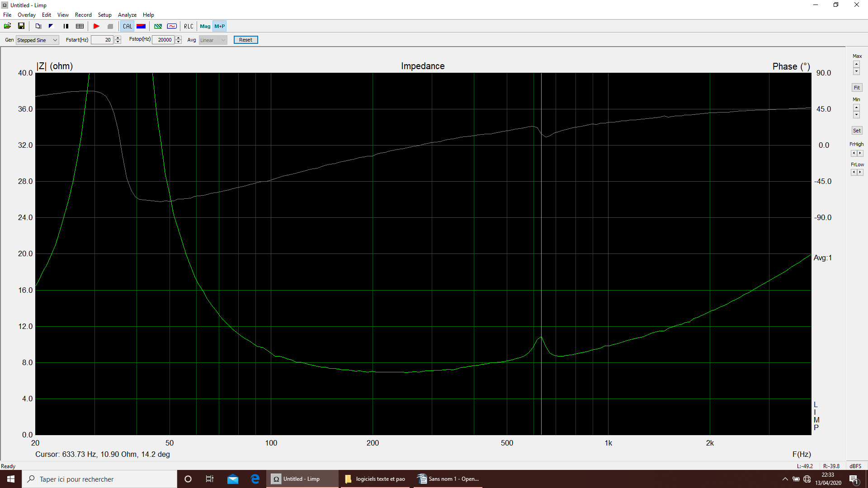Click the Fit button on right panel
This screenshot has width=868, height=488.
point(857,88)
